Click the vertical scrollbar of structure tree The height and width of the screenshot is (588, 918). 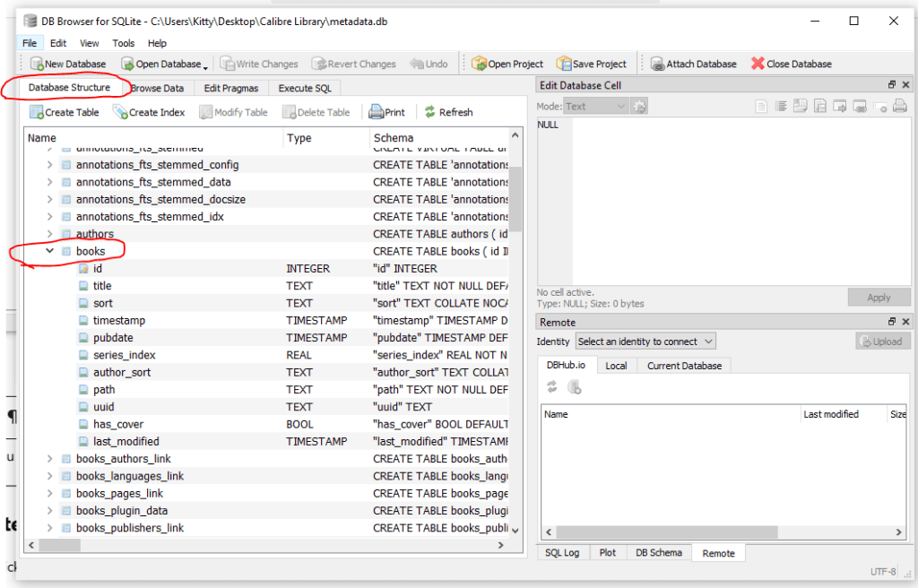(x=515, y=199)
